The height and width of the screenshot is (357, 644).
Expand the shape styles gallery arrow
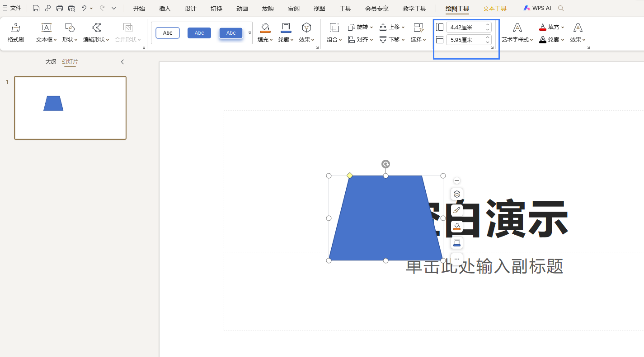point(249,33)
